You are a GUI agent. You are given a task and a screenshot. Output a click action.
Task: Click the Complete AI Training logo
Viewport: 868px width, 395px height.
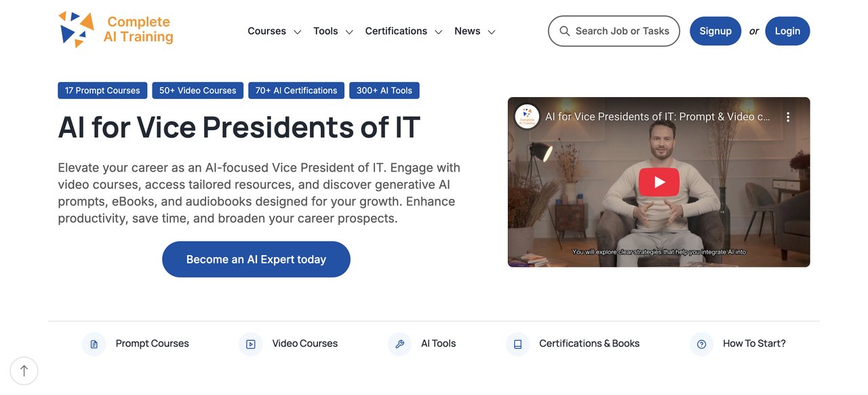115,30
